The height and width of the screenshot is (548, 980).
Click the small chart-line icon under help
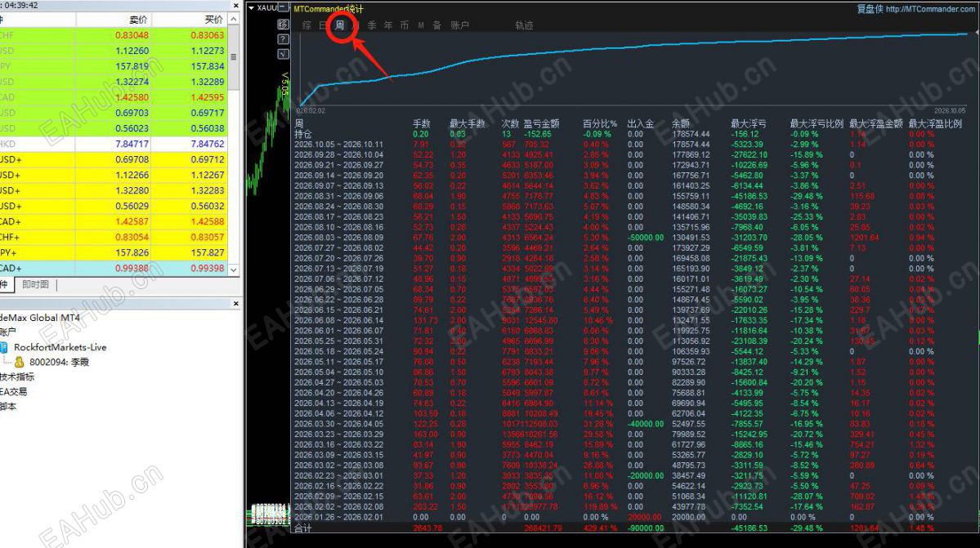pos(283,54)
